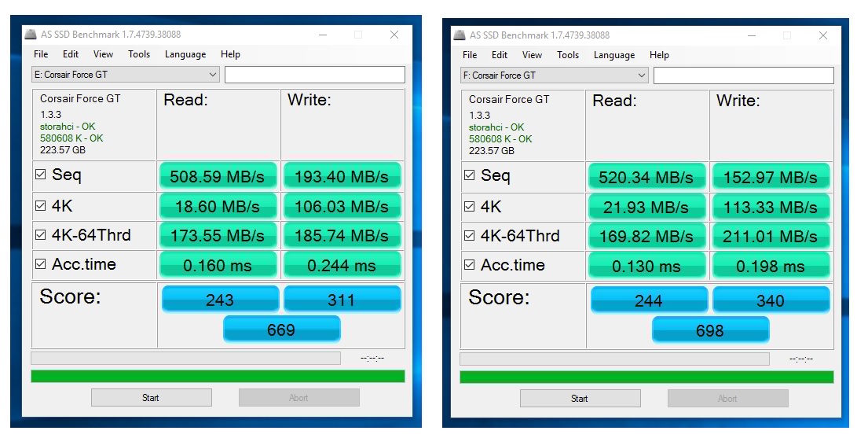Click the empty text field beside E: drive selector
868x438 pixels.
coord(315,74)
